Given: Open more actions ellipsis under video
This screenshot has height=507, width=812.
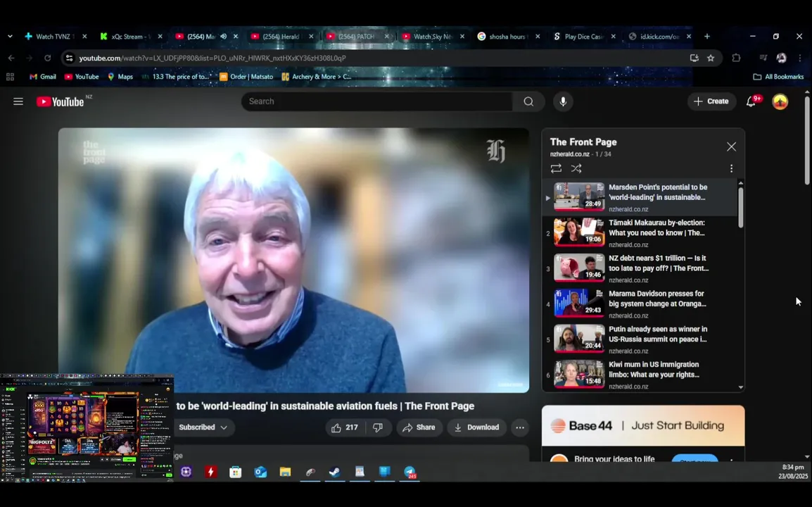Looking at the screenshot, I should pyautogui.click(x=519, y=427).
